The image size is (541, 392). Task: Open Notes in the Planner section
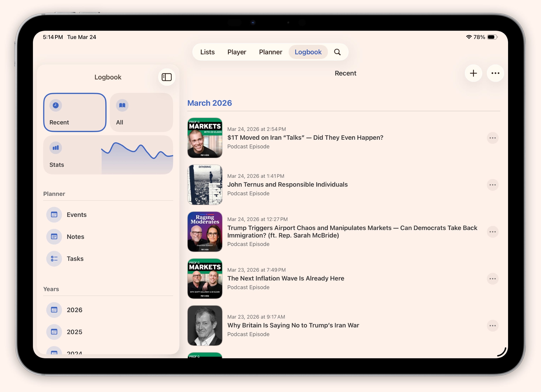tap(75, 236)
